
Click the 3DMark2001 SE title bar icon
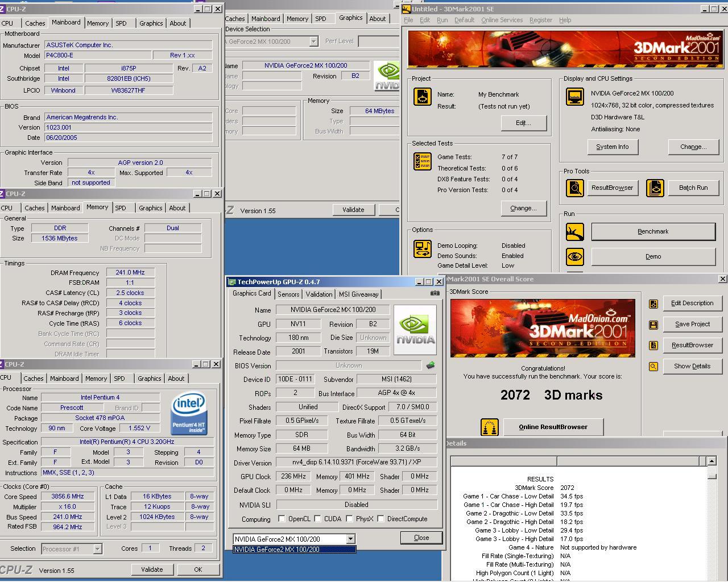tap(406, 9)
